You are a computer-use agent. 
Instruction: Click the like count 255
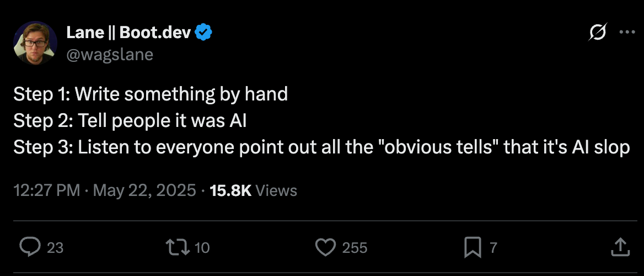coord(355,248)
